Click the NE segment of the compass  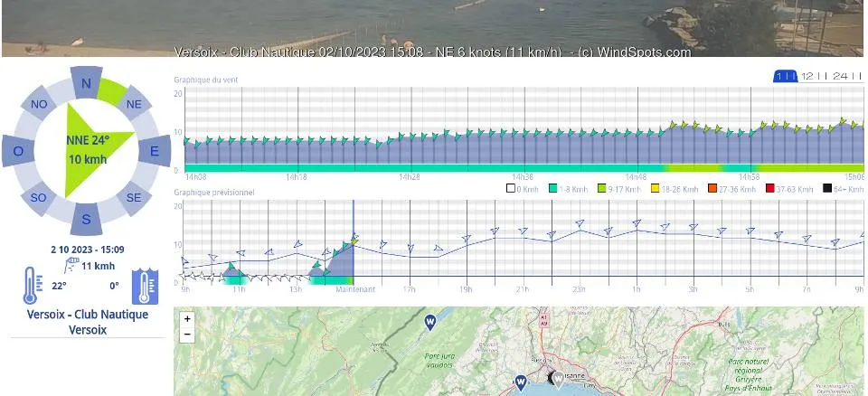click(x=134, y=104)
